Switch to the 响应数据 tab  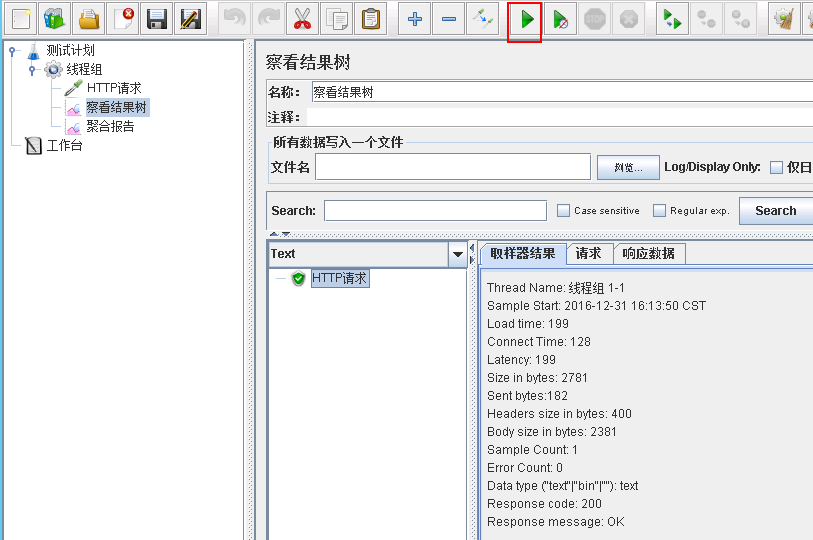[649, 254]
